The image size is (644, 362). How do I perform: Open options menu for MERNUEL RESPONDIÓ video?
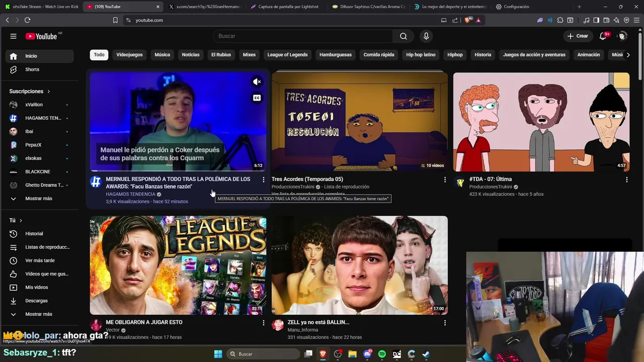pos(263,179)
